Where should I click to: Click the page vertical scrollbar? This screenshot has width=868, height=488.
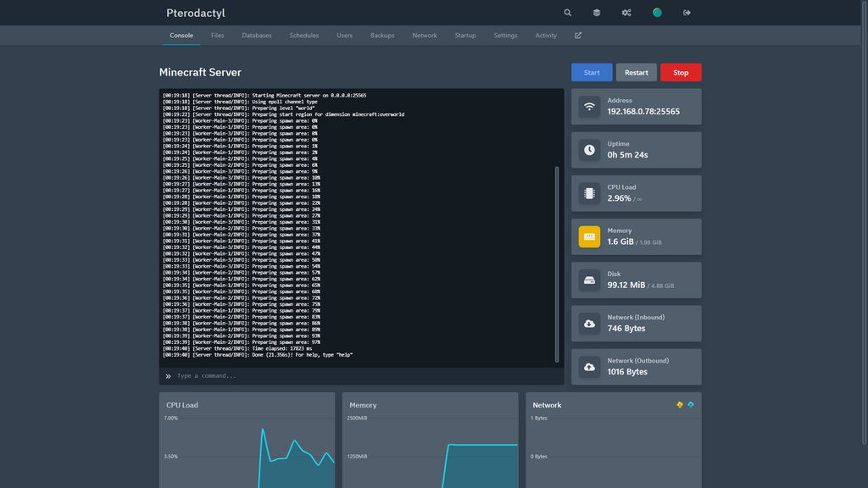(864, 221)
